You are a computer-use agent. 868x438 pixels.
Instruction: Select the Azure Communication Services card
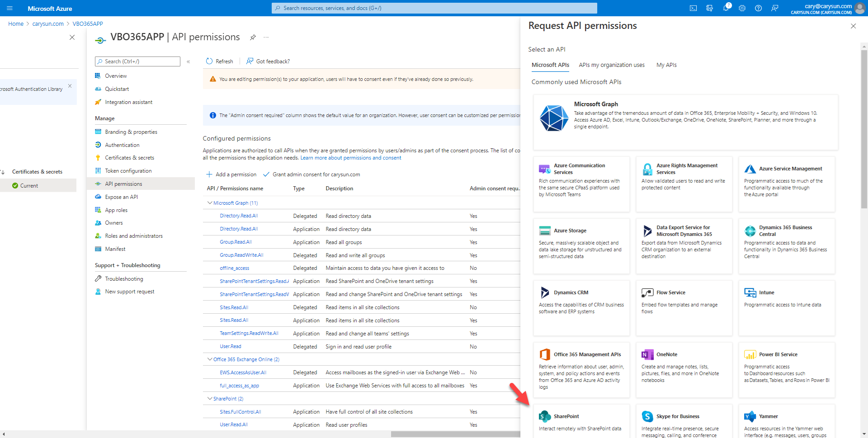pos(581,184)
